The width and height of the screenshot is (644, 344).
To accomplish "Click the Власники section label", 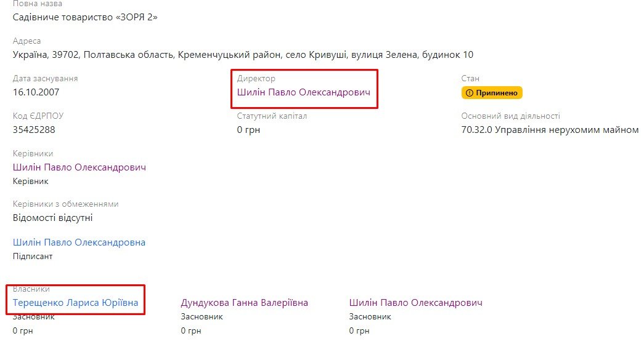I will click(x=31, y=289).
